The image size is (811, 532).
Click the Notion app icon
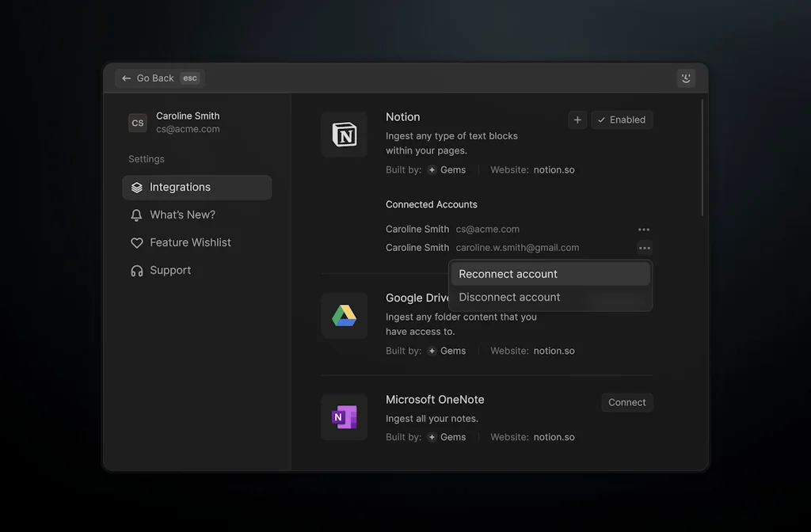pyautogui.click(x=344, y=135)
